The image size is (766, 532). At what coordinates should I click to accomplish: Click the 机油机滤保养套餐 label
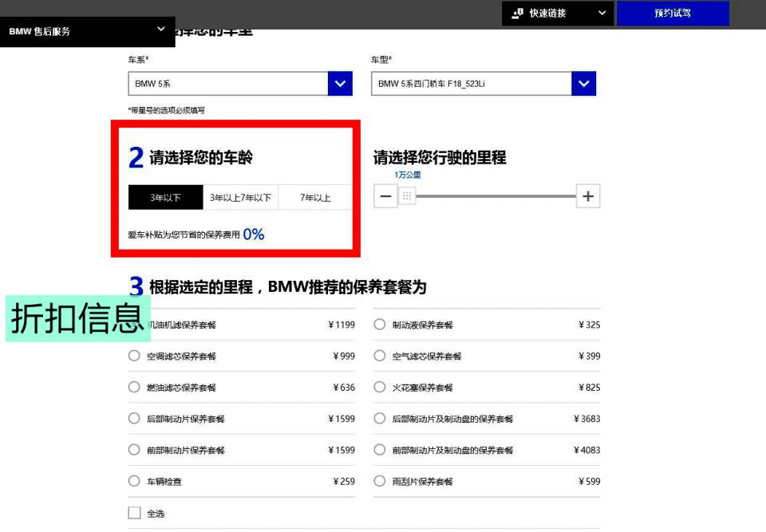[x=181, y=325]
